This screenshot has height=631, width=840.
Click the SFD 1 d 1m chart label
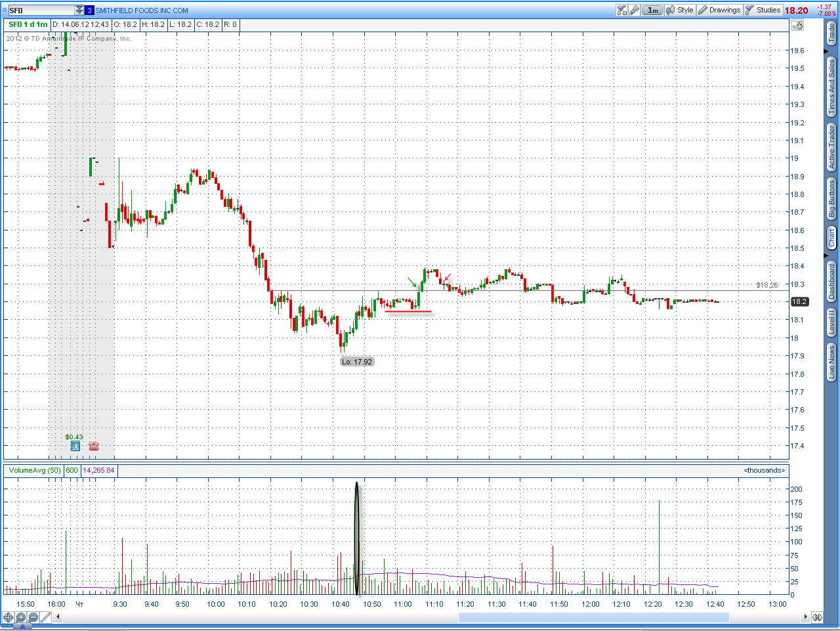[28, 25]
